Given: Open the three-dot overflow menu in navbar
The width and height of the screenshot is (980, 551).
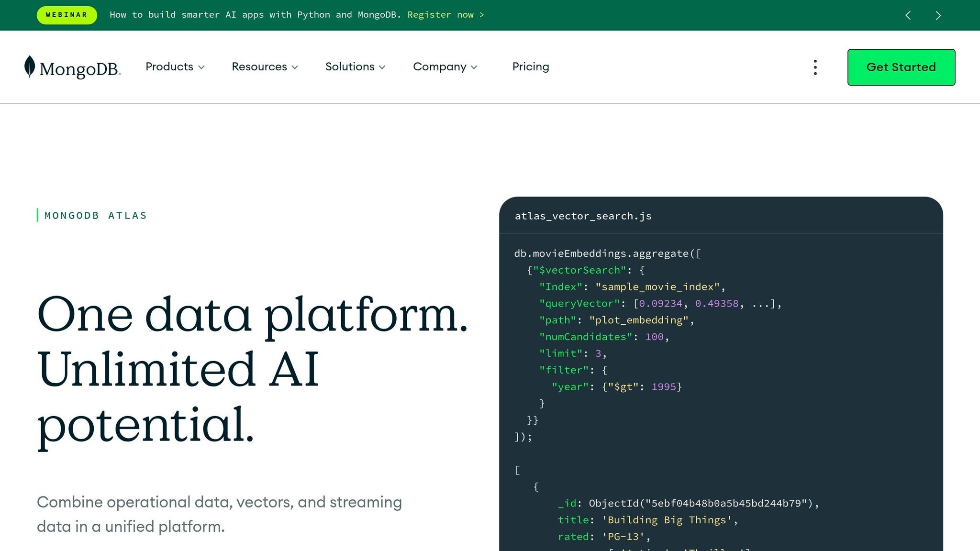Looking at the screenshot, I should (x=815, y=67).
